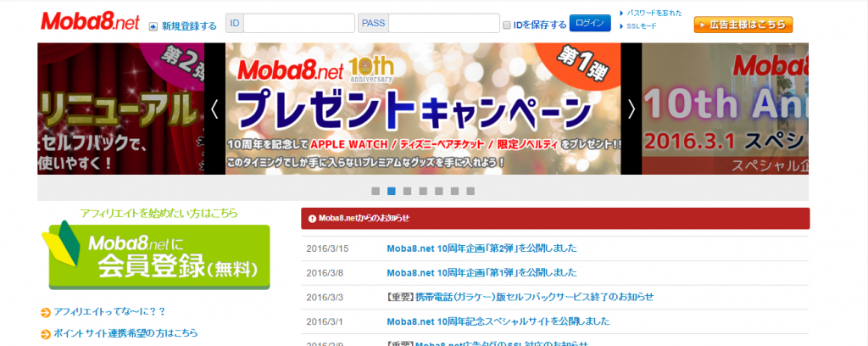Click the ログイン button
The width and height of the screenshot is (868, 346).
(x=590, y=23)
